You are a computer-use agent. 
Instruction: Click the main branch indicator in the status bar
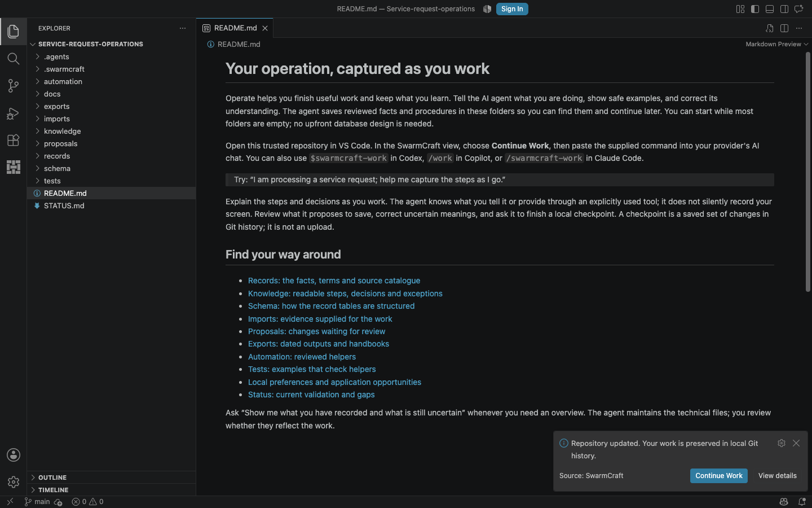37,502
